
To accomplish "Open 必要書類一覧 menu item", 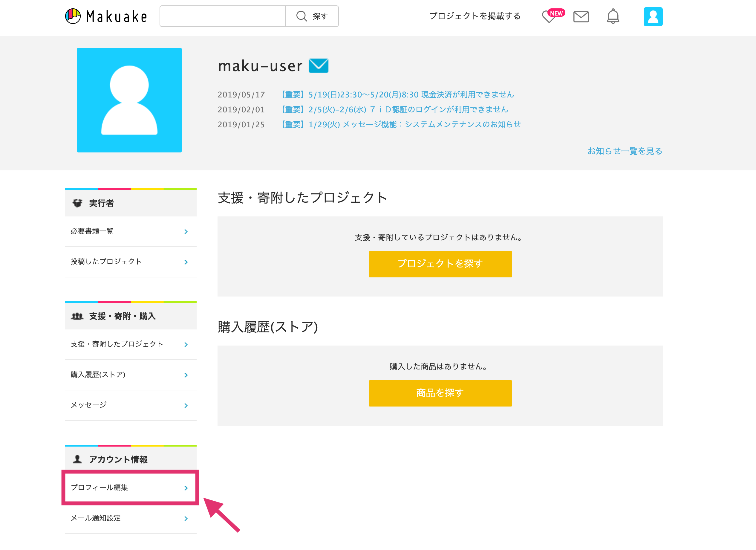I will [131, 231].
